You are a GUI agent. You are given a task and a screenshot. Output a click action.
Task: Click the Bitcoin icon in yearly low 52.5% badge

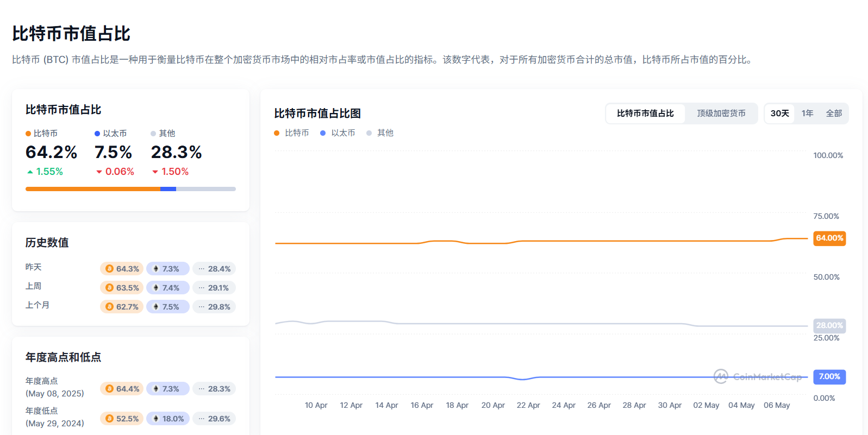click(109, 419)
